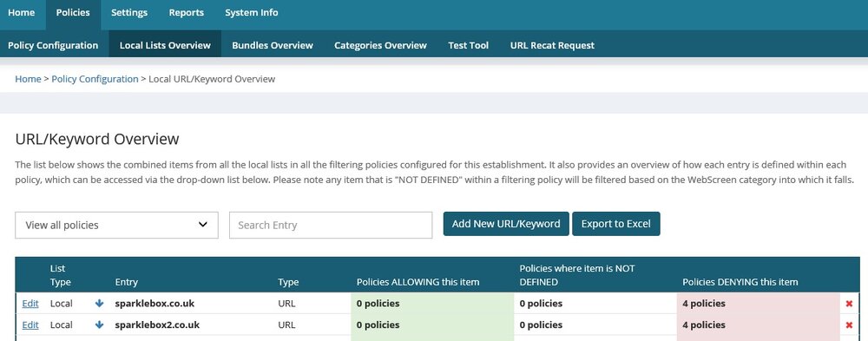Switch to Bundles Overview tab
Image resolution: width=868 pixels, height=341 pixels.
(x=273, y=45)
